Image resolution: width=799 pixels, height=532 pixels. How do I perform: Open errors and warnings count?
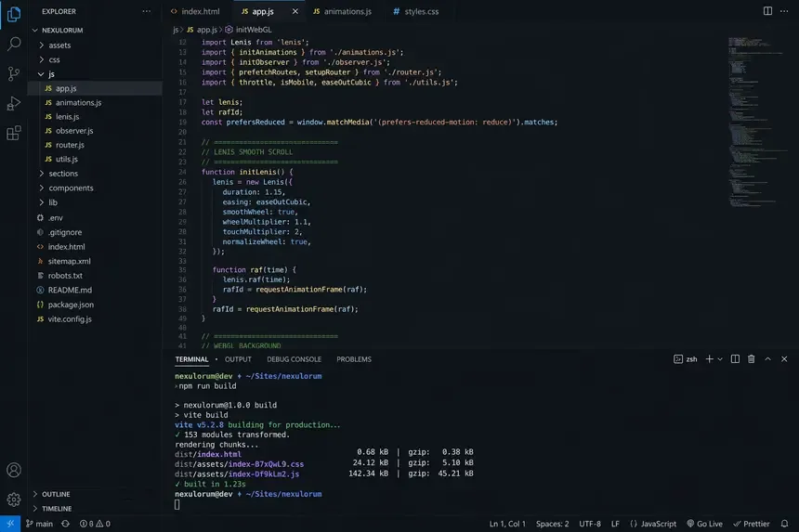pos(95,524)
